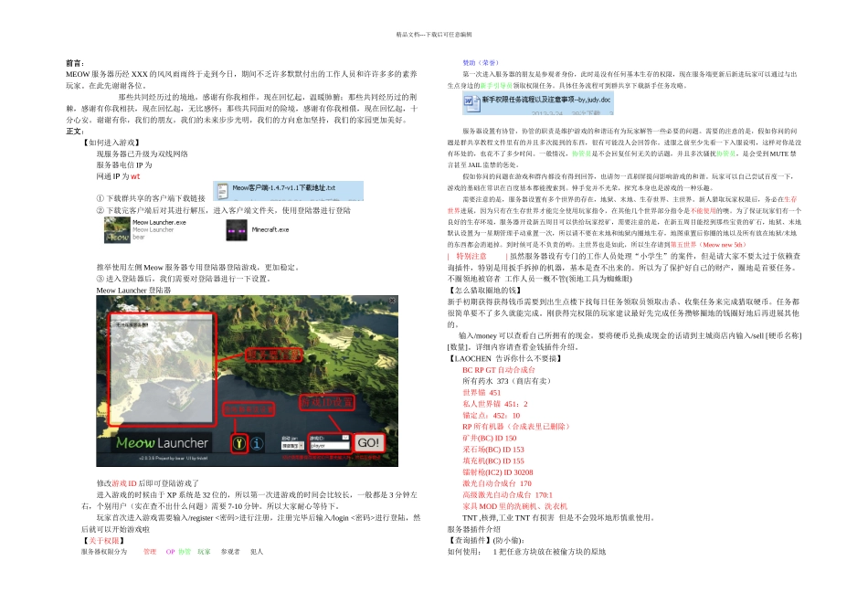Click the heading '前言:' at top left

(75, 63)
